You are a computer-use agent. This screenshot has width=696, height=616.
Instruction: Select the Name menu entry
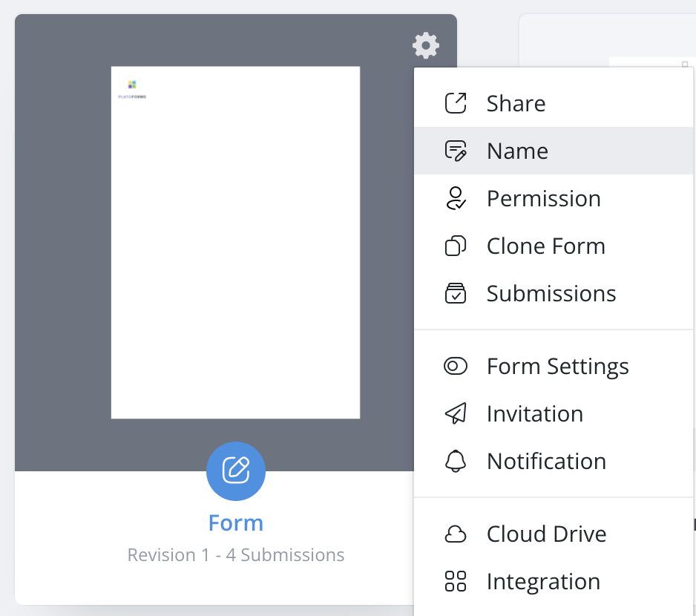point(517,151)
